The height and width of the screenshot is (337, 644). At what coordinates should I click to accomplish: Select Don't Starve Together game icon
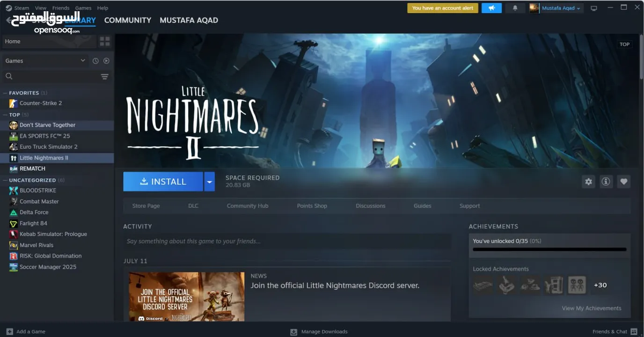(x=14, y=125)
